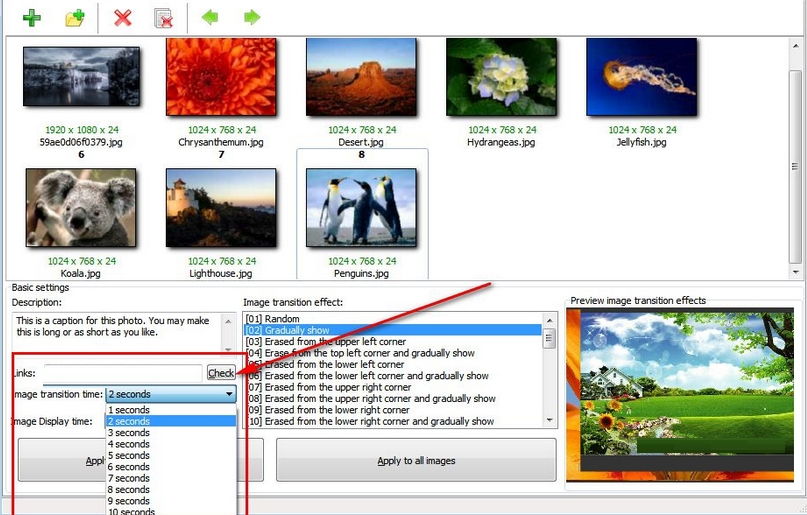Select [07] Erased from the upper right corner
This screenshot has width=807, height=515.
point(393,387)
